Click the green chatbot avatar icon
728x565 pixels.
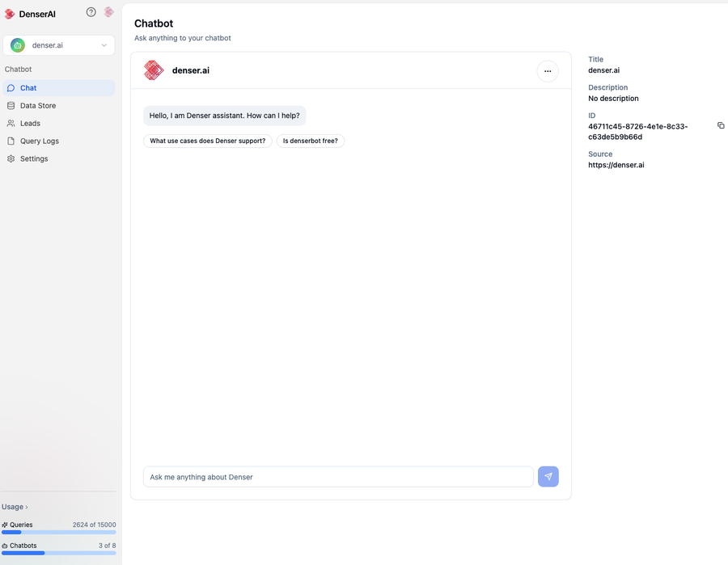[18, 45]
